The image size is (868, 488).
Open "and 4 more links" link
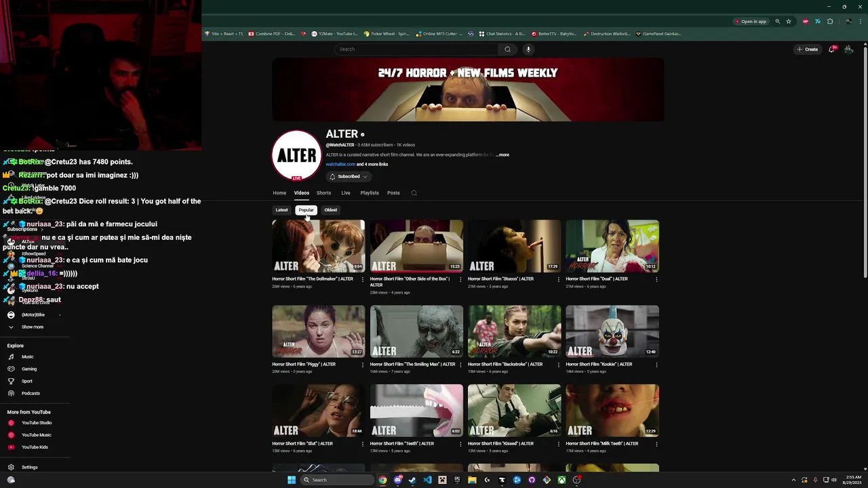[x=372, y=164]
